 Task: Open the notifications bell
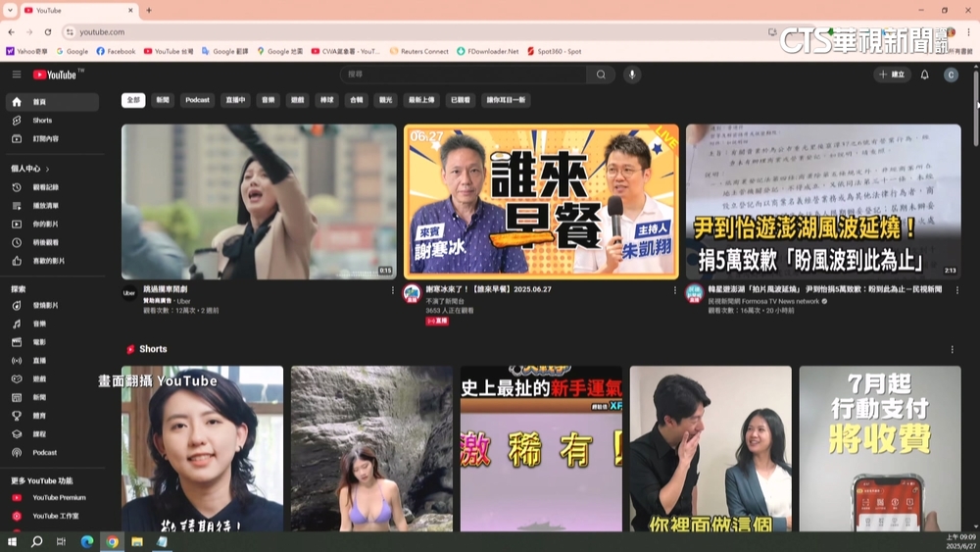(x=924, y=75)
